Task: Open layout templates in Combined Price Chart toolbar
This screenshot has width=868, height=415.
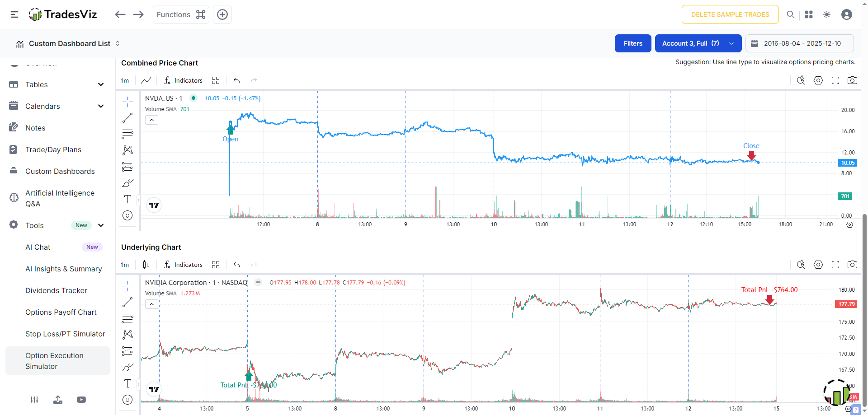Action: pos(216,80)
